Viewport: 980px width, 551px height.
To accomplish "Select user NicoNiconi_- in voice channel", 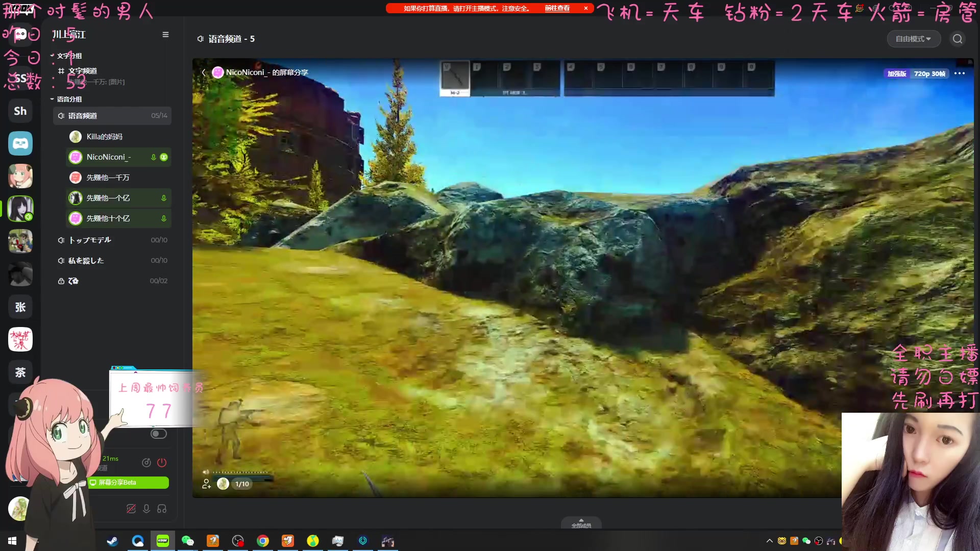I will pyautogui.click(x=118, y=157).
